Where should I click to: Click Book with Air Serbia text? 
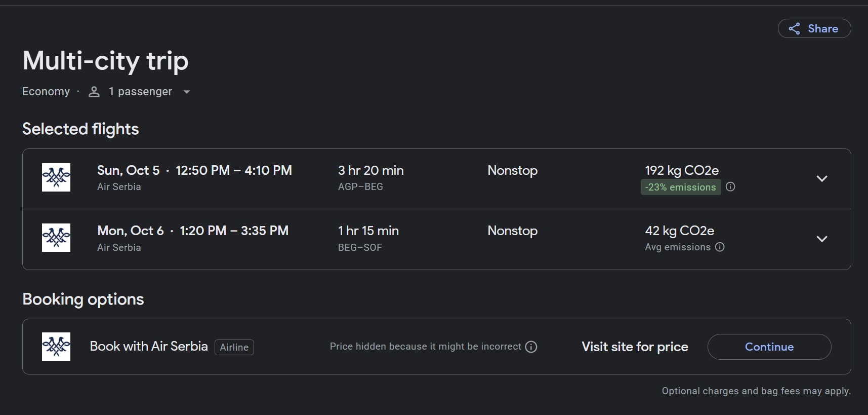pyautogui.click(x=149, y=347)
